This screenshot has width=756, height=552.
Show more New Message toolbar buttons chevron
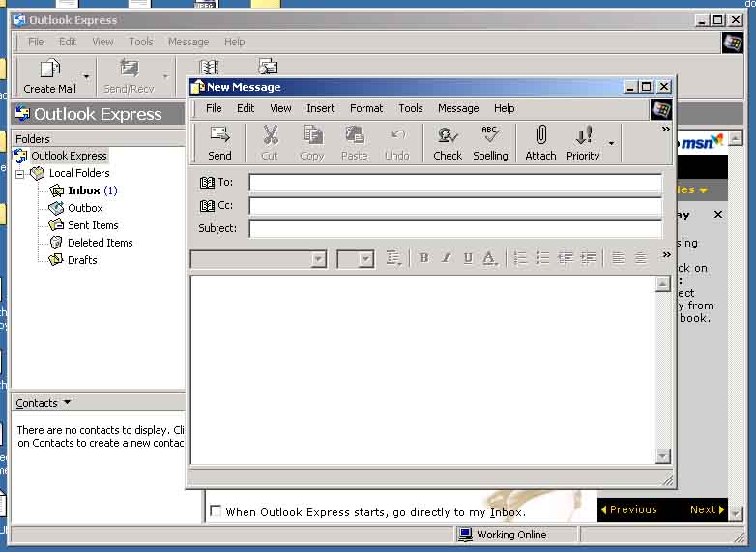(665, 130)
